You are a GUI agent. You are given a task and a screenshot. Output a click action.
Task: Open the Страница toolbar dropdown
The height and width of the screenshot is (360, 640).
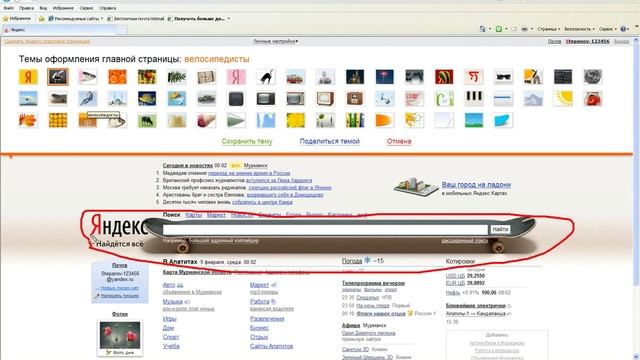click(x=548, y=29)
